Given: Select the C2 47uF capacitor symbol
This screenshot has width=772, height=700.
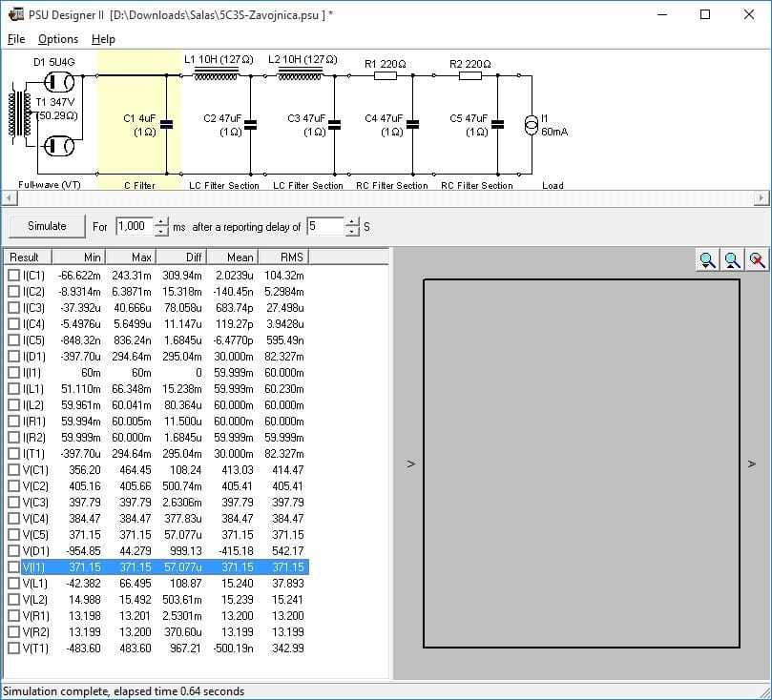Looking at the screenshot, I should click(x=251, y=125).
